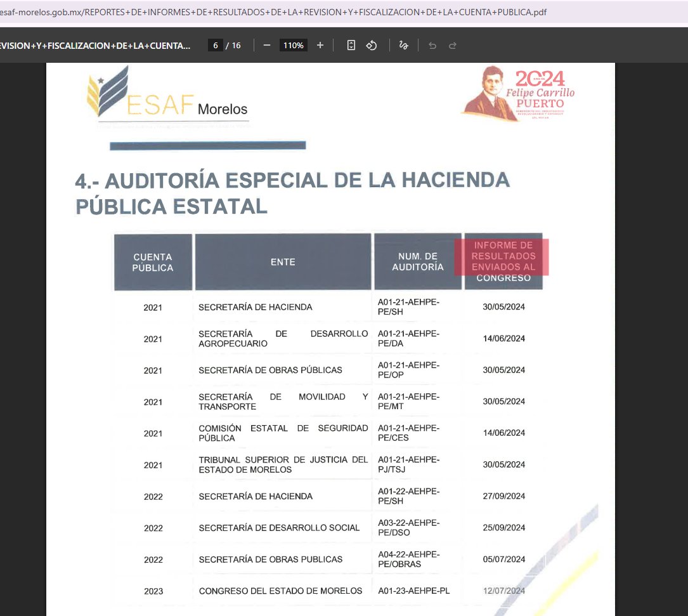The height and width of the screenshot is (616, 688).
Task: Click the INFORME DE RESULTADOS column header
Action: point(503,261)
